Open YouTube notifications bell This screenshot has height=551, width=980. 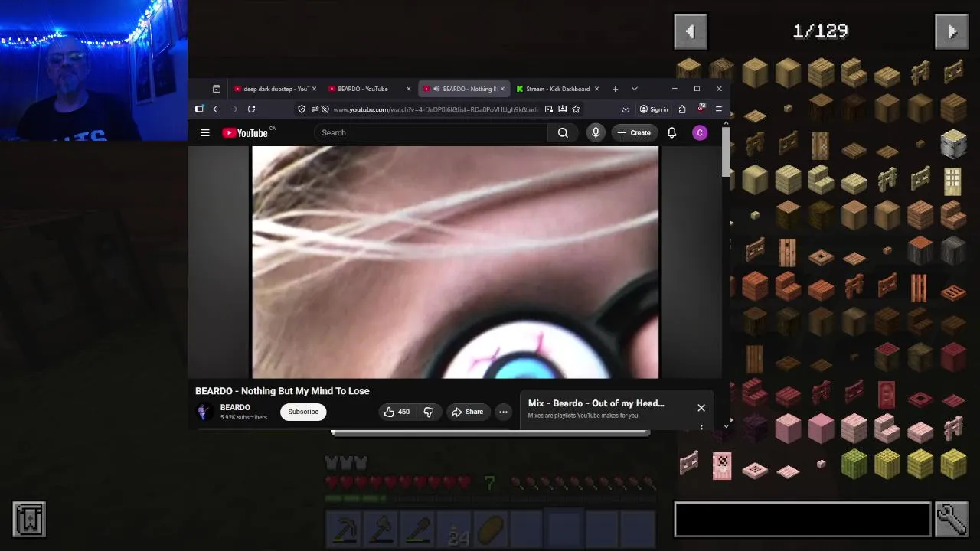click(671, 132)
